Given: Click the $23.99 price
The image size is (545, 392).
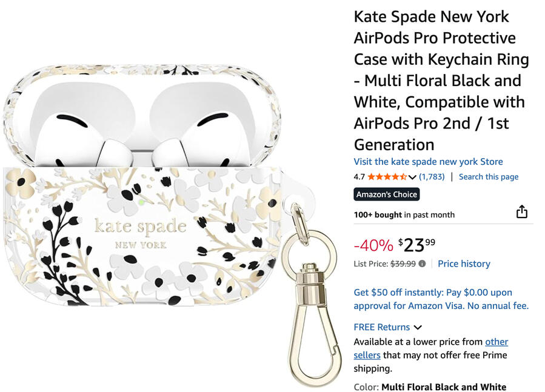Looking at the screenshot, I should [416, 245].
